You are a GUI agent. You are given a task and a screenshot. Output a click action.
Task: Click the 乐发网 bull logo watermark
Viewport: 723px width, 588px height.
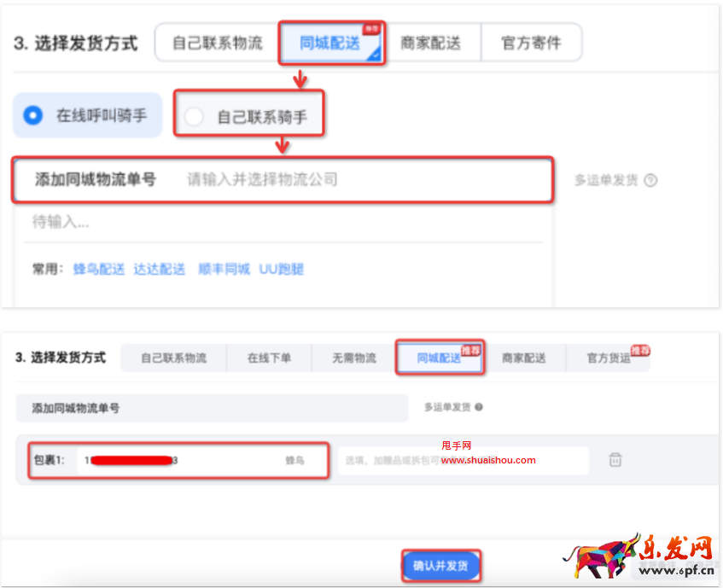click(x=607, y=555)
